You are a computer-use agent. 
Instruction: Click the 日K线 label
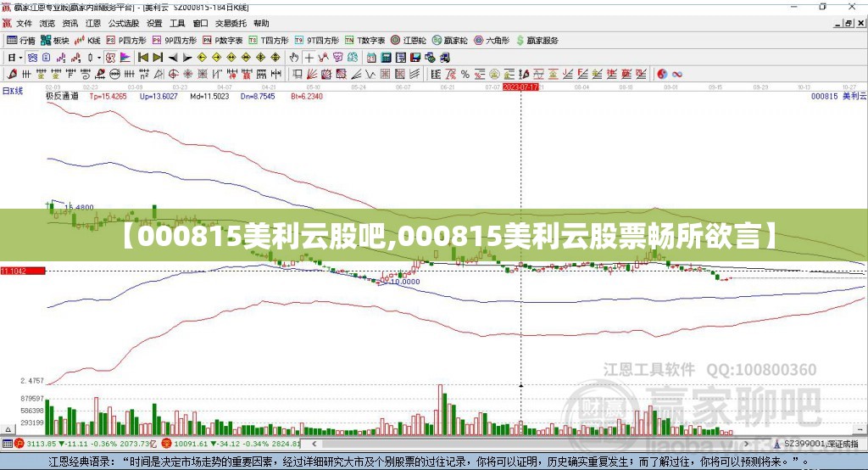point(12,91)
